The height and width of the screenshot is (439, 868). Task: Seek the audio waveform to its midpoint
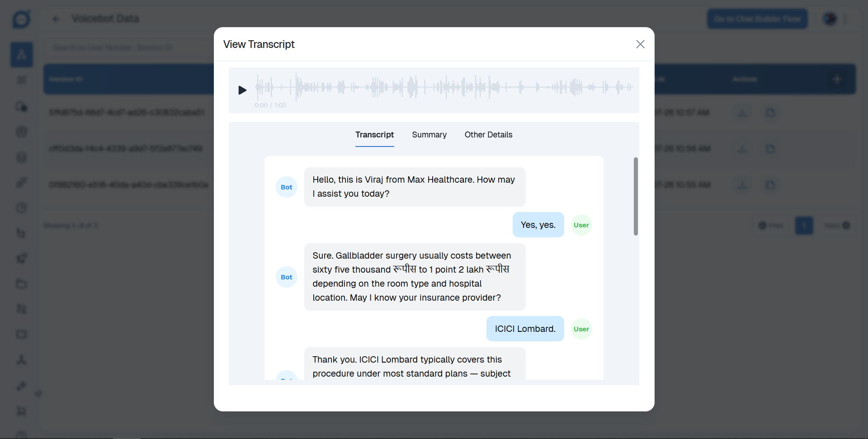click(444, 87)
